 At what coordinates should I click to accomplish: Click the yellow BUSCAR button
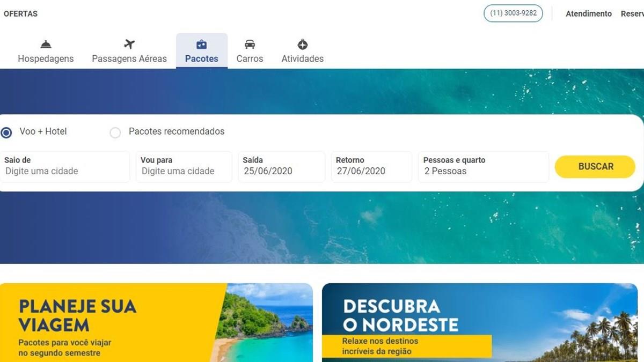click(x=595, y=167)
